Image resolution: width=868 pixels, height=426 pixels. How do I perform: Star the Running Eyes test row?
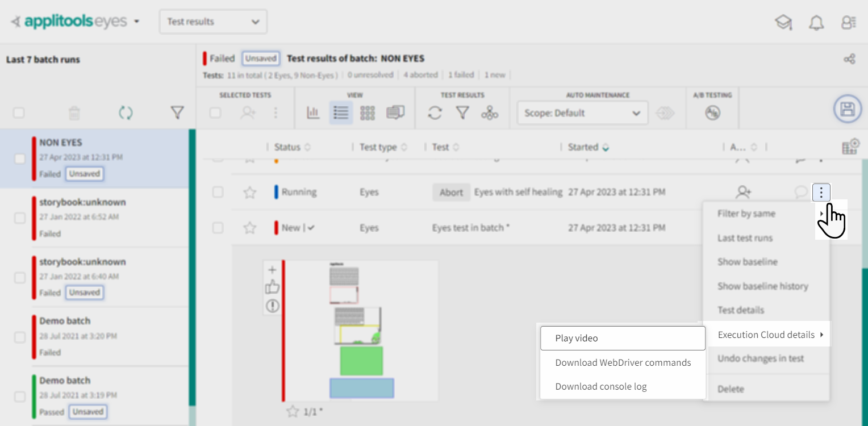point(249,193)
